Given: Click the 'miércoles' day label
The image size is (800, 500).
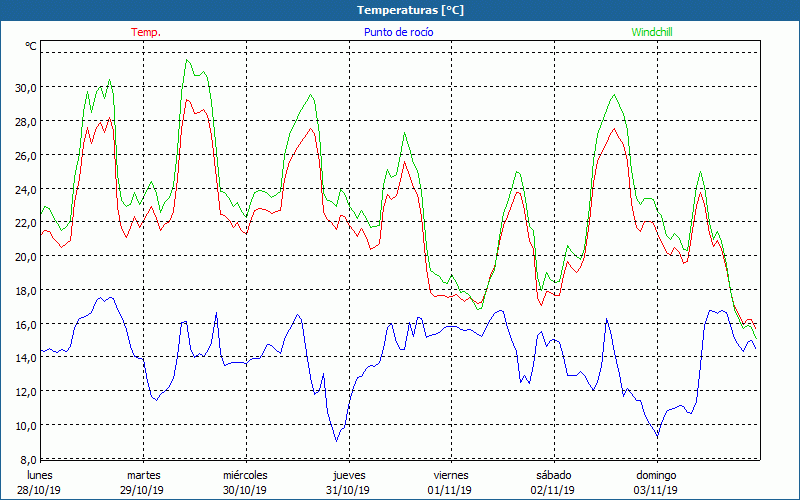Looking at the screenshot, I should pyautogui.click(x=245, y=475).
